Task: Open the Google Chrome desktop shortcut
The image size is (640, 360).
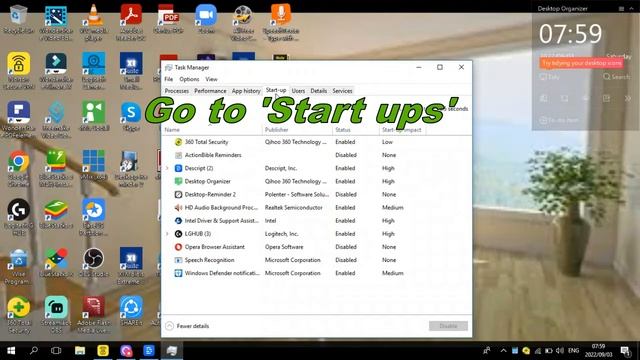Action: coord(18,168)
